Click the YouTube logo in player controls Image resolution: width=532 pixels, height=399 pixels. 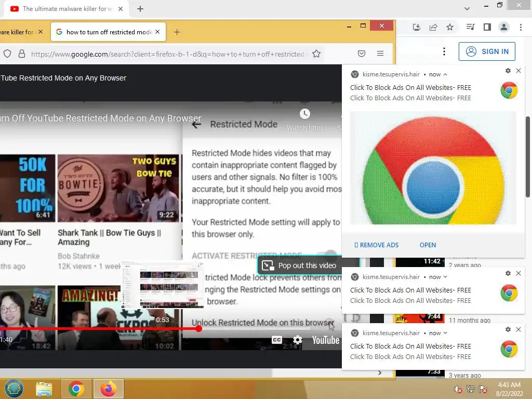325,340
